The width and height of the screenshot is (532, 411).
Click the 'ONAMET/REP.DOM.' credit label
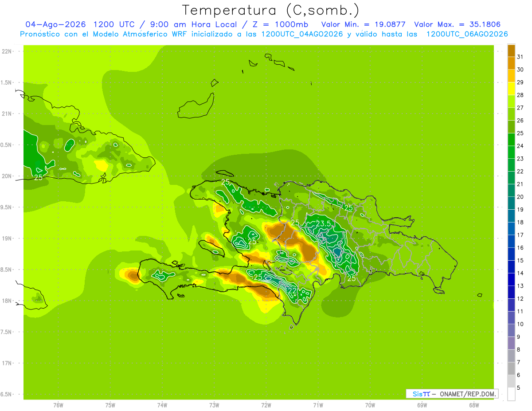(x=468, y=394)
